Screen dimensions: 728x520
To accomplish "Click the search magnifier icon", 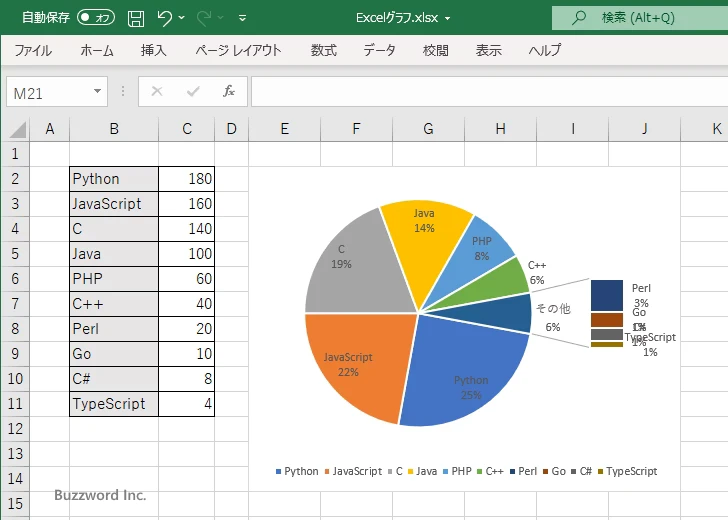I will tap(578, 18).
